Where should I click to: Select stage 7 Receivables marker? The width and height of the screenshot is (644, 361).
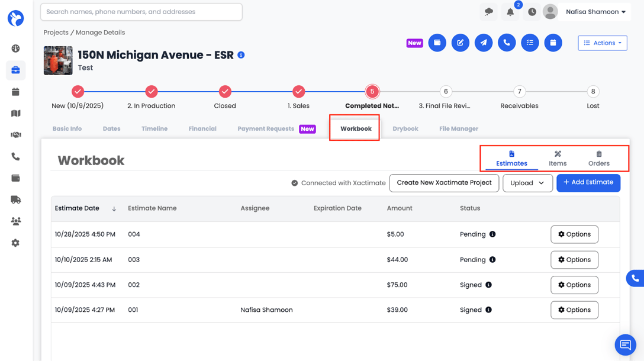click(519, 92)
